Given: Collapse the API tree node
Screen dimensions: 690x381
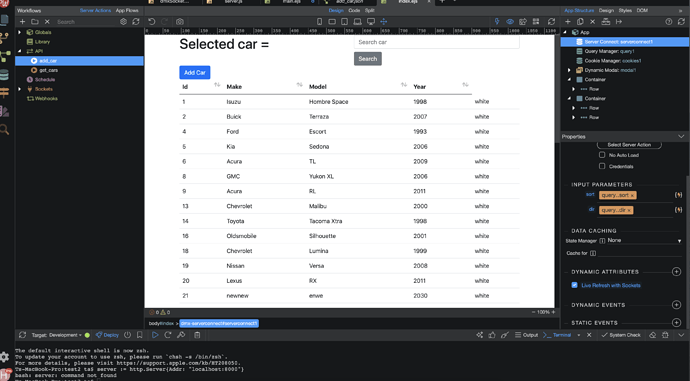Looking at the screenshot, I should pyautogui.click(x=19, y=51).
